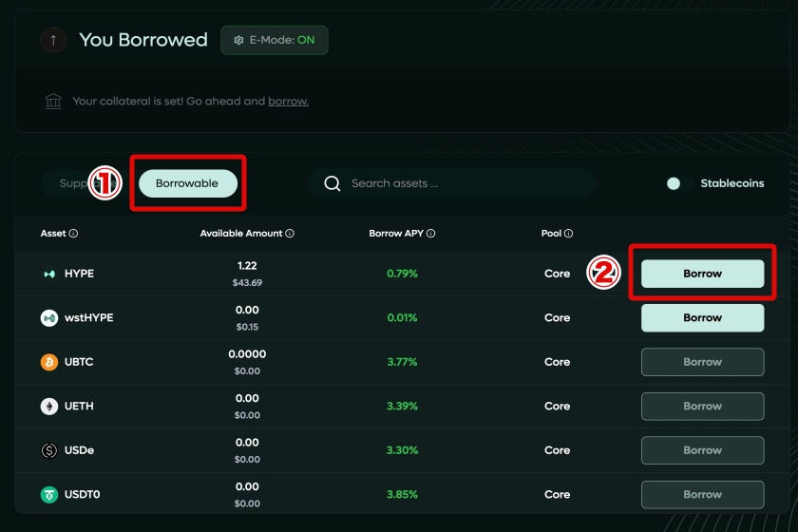Click the 3.77% UBTC borrow APY
This screenshot has height=532, width=798.
click(402, 362)
